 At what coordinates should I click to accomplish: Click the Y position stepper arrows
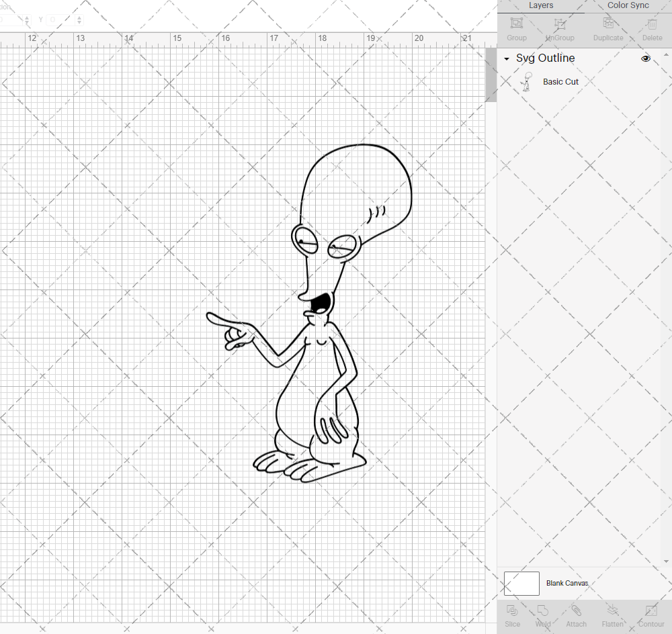[x=79, y=19]
